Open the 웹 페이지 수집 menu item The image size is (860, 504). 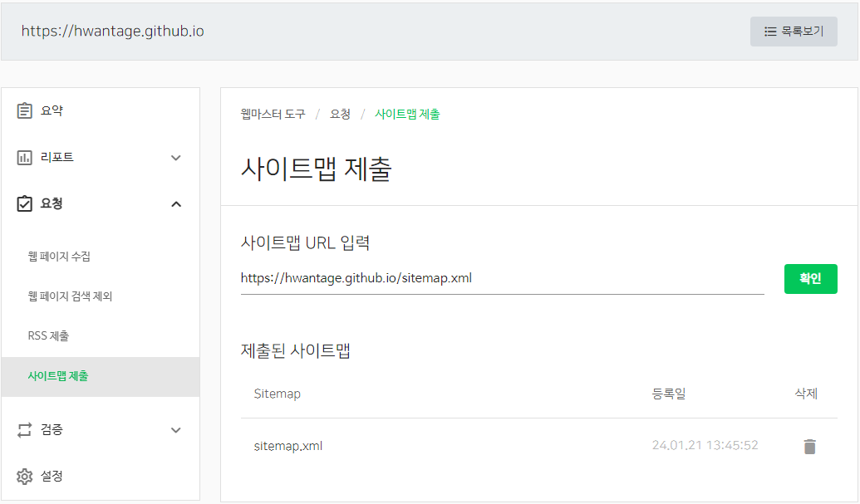[x=59, y=257]
